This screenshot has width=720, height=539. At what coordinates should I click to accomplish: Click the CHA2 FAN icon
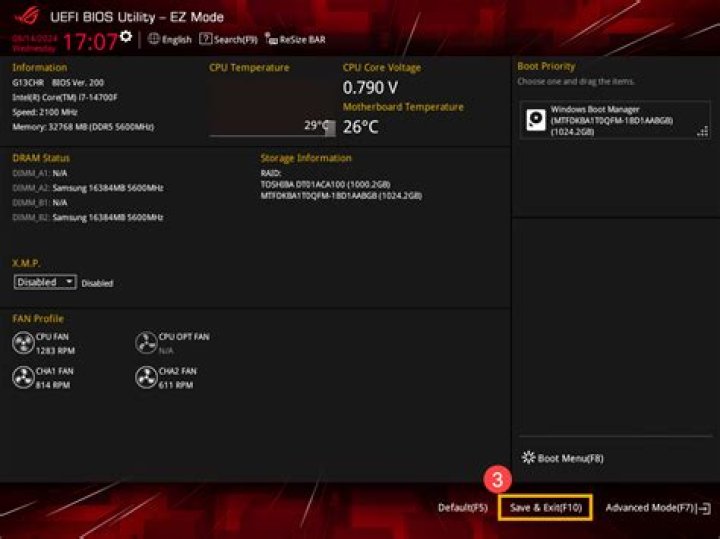pyautogui.click(x=146, y=377)
